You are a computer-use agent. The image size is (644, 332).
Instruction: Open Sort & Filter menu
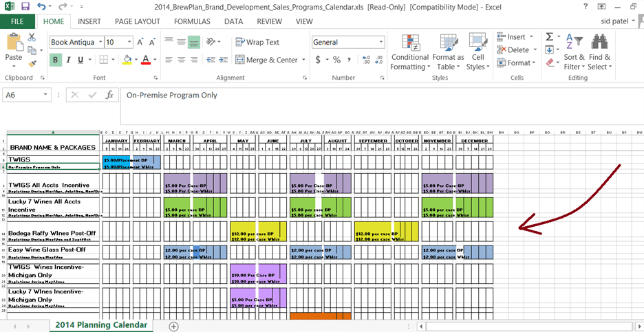(x=575, y=52)
